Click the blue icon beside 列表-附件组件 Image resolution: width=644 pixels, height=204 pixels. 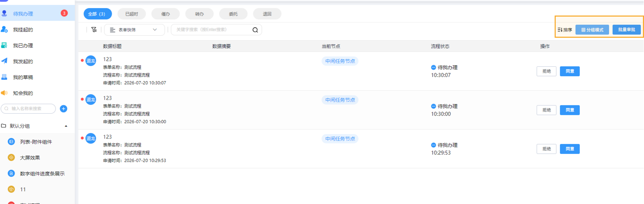[x=11, y=142]
